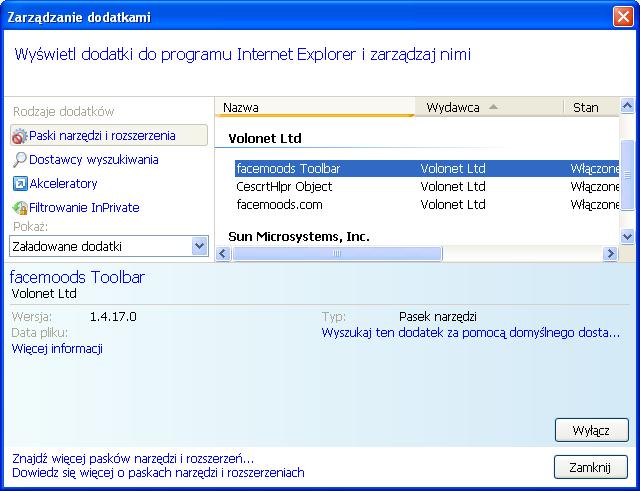Sort by the Stan column header

tap(591, 107)
